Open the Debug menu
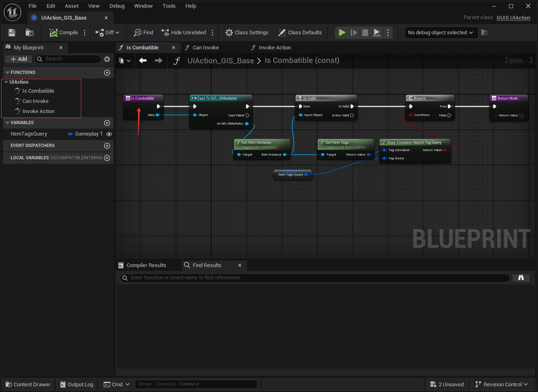This screenshot has width=538, height=392. point(117,6)
